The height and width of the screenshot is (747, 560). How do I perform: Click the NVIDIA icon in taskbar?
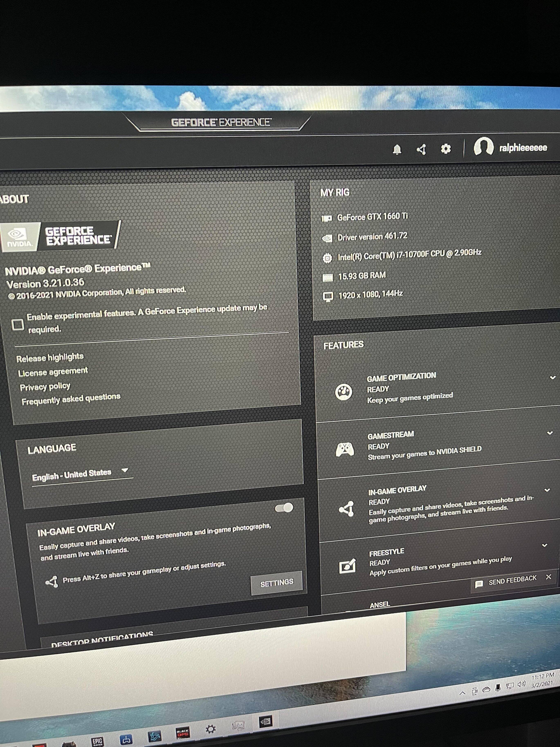265,722
